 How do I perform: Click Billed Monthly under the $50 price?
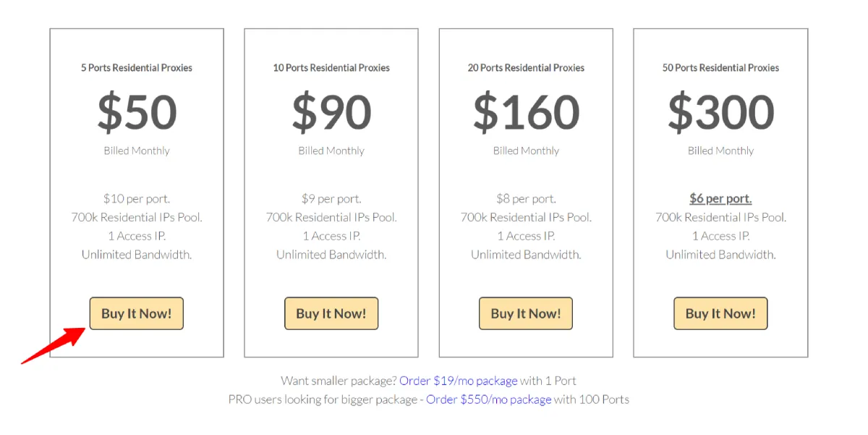click(137, 151)
